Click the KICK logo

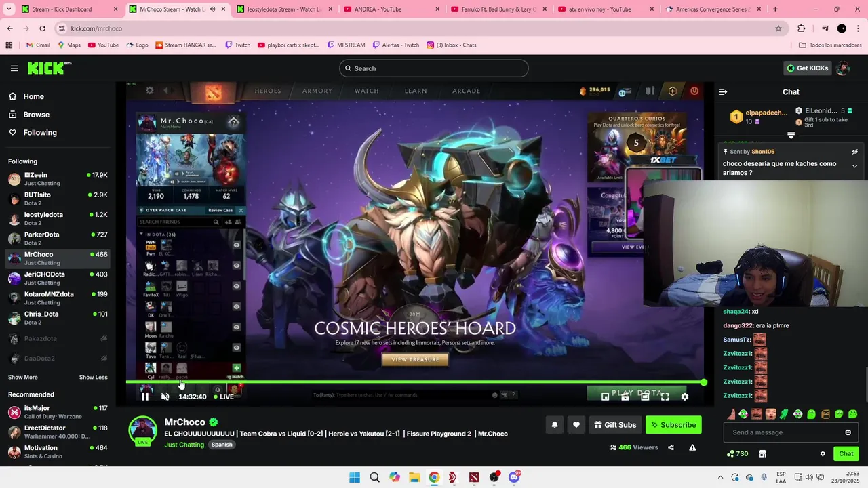click(x=49, y=68)
